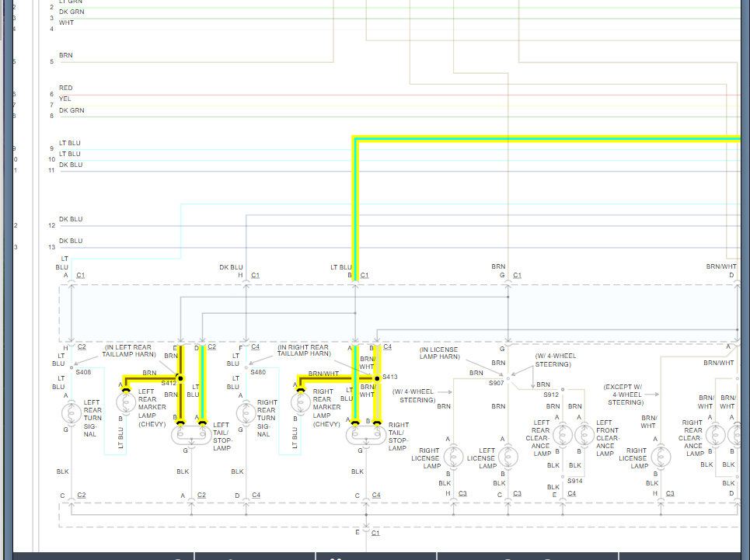Click the S408 splice label
Viewport: 750px width, 560px height.
[x=83, y=372]
